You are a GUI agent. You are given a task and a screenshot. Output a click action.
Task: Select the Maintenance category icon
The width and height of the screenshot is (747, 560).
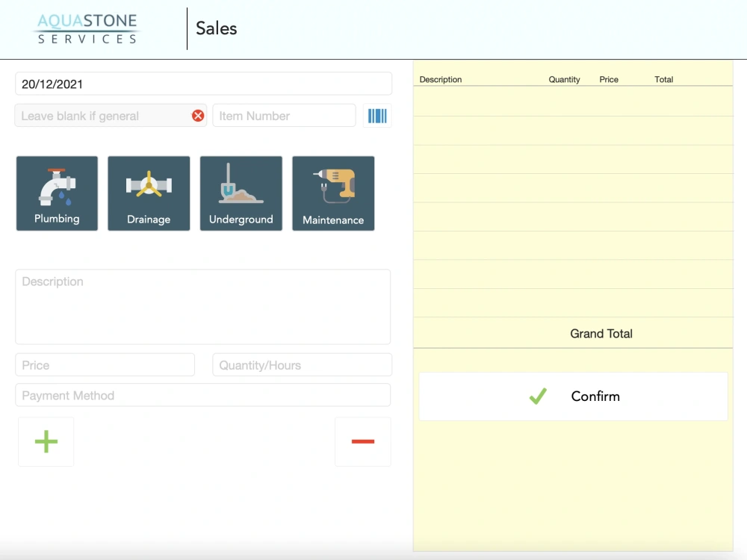point(333,193)
